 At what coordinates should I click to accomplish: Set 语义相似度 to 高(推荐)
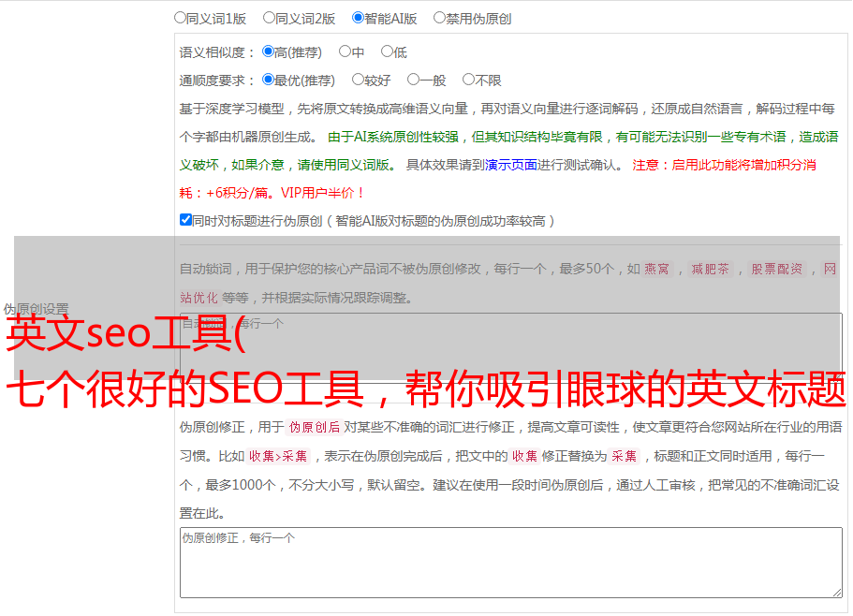click(268, 51)
